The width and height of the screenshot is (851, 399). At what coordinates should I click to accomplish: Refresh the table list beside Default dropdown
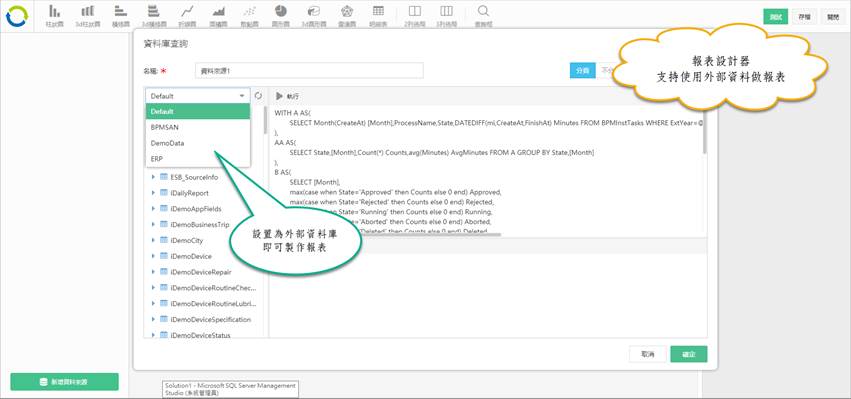click(x=258, y=96)
